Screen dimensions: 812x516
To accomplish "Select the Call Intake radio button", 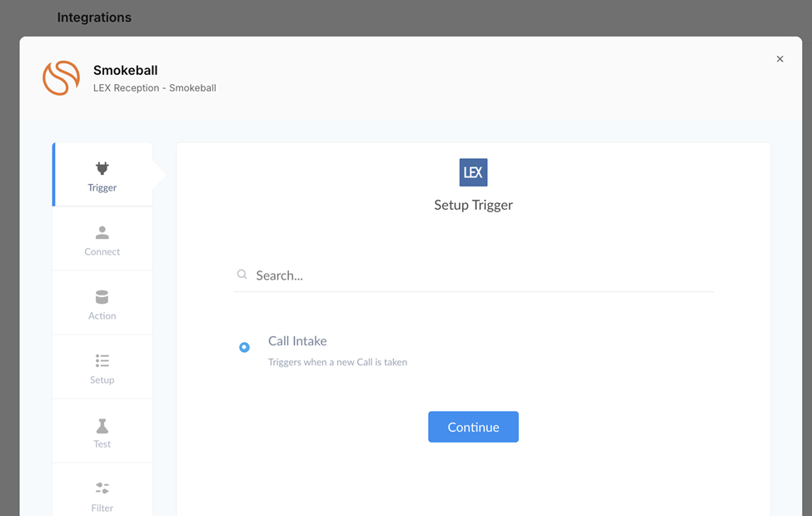I will 244,347.
